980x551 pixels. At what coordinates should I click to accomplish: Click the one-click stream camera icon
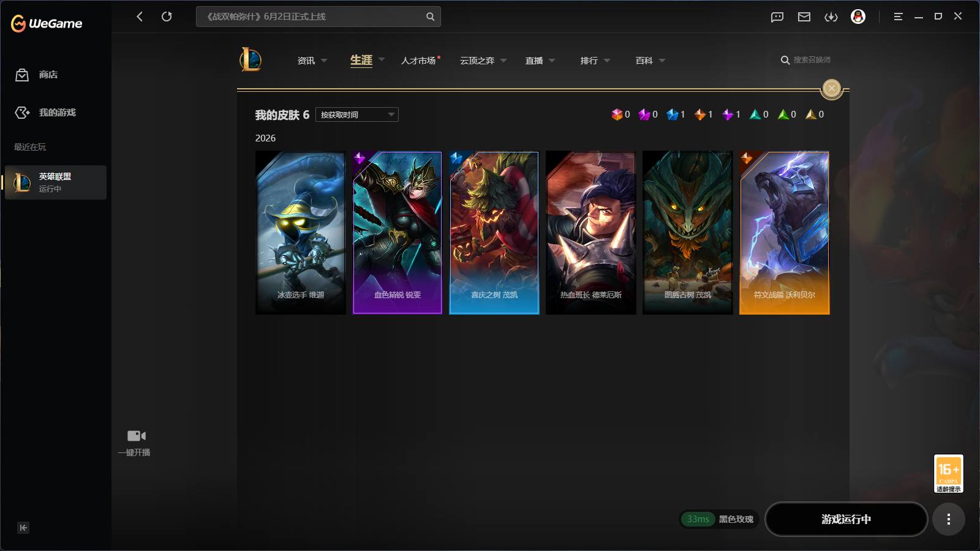(136, 436)
